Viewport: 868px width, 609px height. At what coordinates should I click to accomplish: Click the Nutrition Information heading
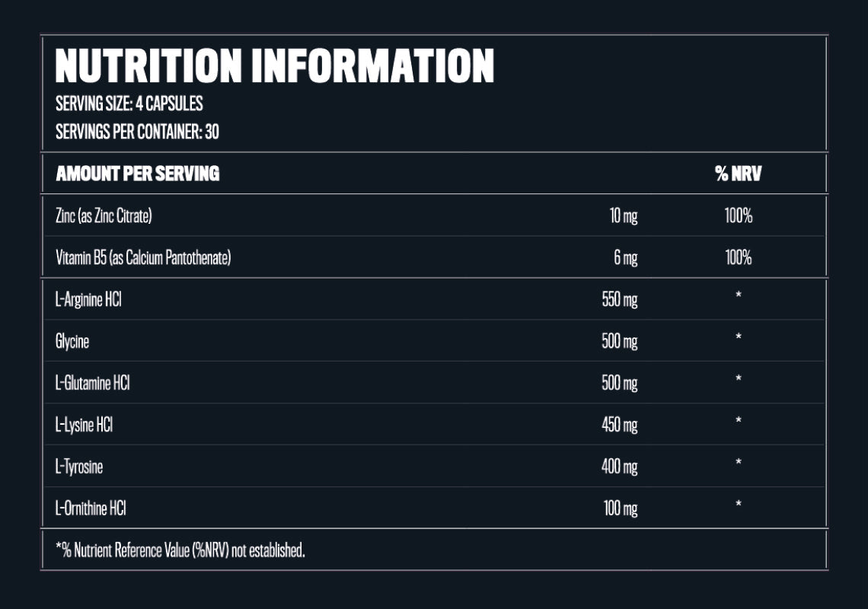(x=275, y=66)
